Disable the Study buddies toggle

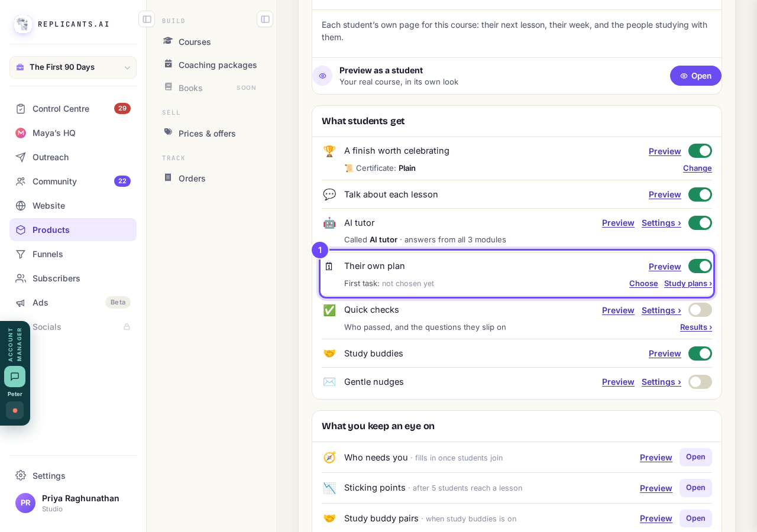click(700, 353)
